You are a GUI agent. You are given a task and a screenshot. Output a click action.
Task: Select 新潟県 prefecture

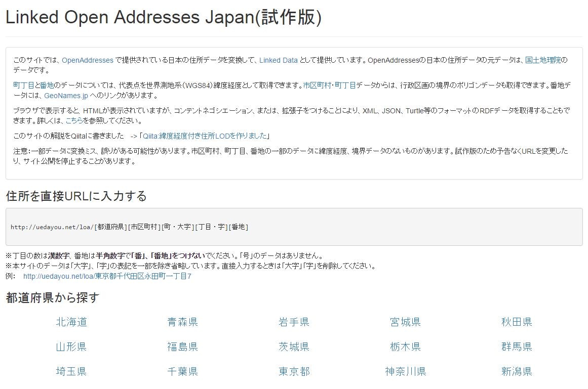coord(517,371)
